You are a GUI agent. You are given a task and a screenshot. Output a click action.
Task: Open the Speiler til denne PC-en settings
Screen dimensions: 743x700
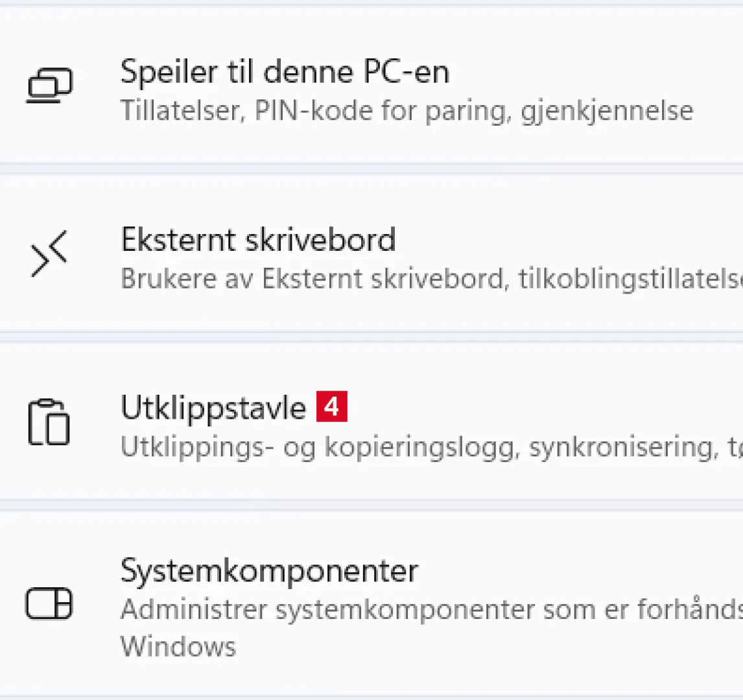point(284,72)
